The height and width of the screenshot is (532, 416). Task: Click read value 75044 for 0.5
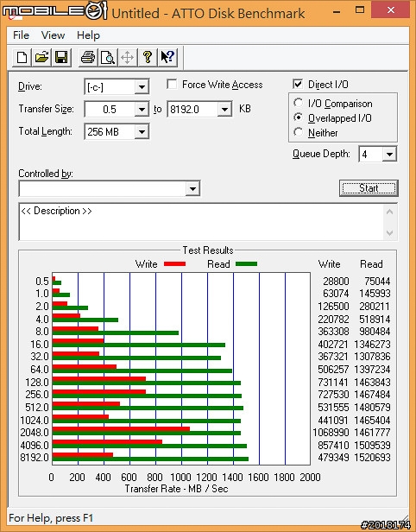(x=377, y=282)
